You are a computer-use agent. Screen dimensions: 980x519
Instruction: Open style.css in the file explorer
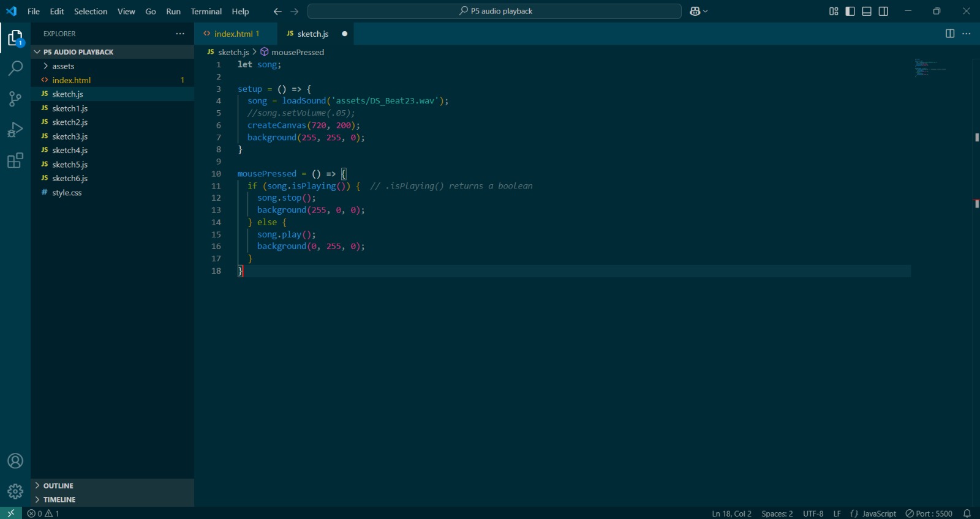pos(113,193)
